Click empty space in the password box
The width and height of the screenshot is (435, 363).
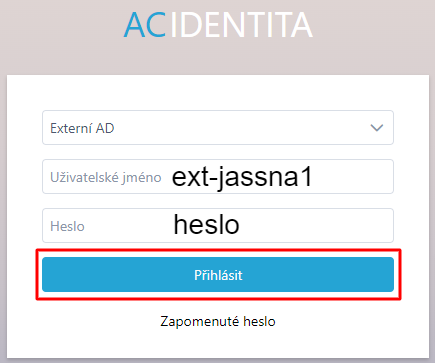pos(317,226)
